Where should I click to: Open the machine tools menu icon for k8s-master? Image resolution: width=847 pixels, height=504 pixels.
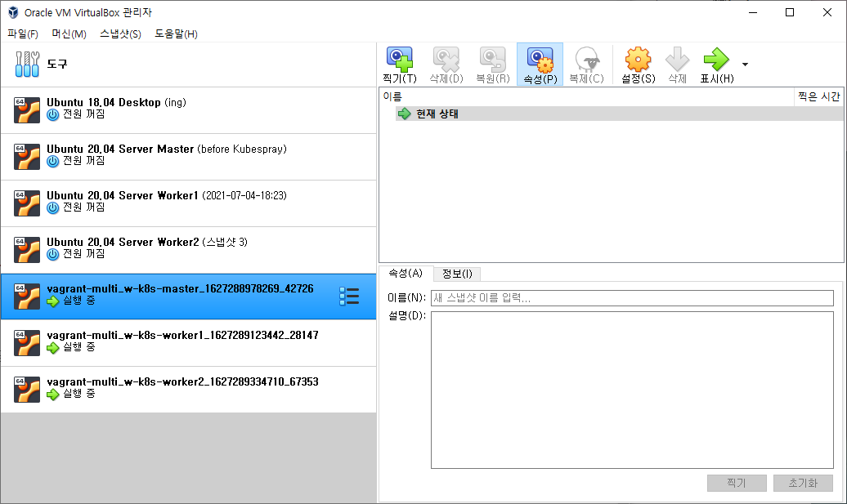(x=349, y=297)
